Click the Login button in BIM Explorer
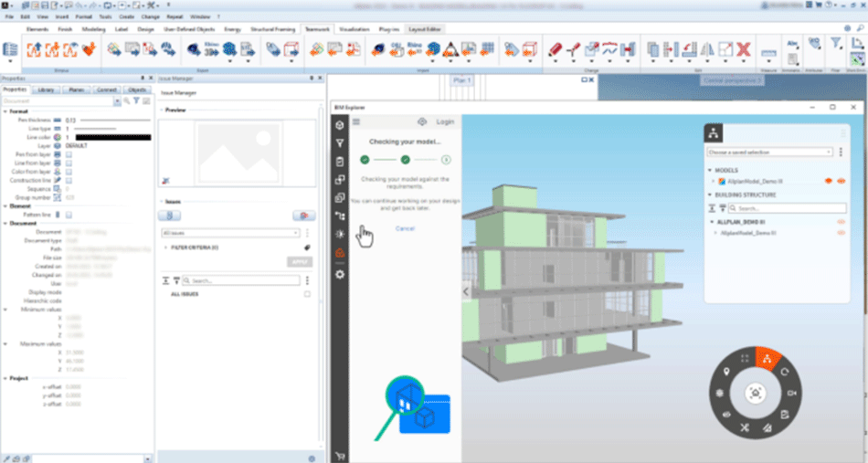 [x=445, y=121]
